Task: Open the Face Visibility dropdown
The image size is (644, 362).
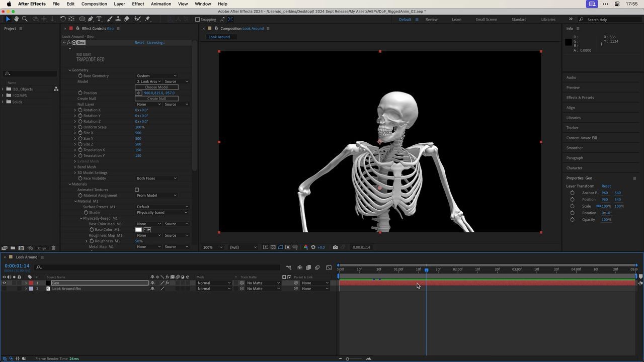Action: coord(156,178)
